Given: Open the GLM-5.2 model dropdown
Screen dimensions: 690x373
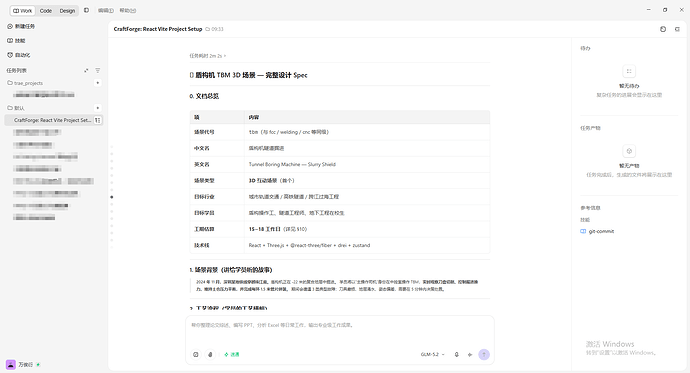Looking at the screenshot, I should 432,355.
